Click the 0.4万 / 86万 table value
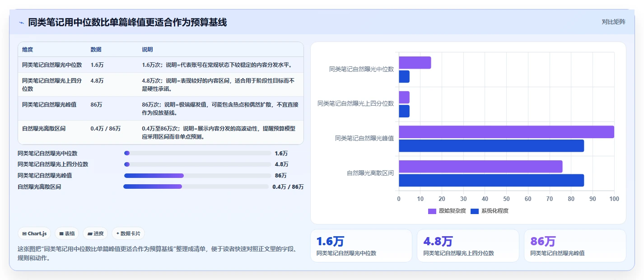644x280 pixels. point(106,129)
